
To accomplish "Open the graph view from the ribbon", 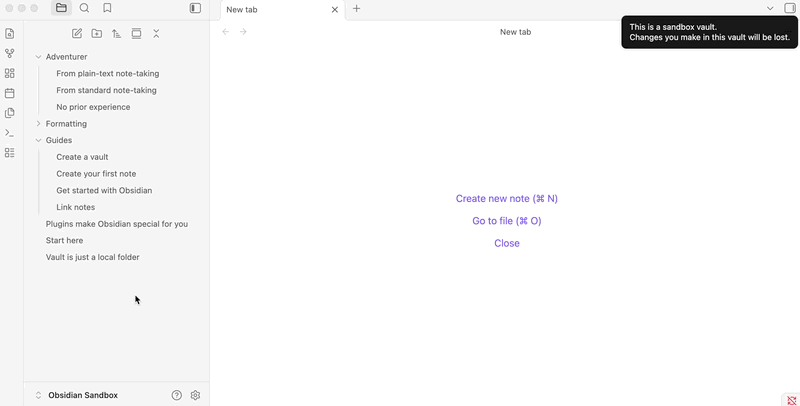I will coord(10,53).
